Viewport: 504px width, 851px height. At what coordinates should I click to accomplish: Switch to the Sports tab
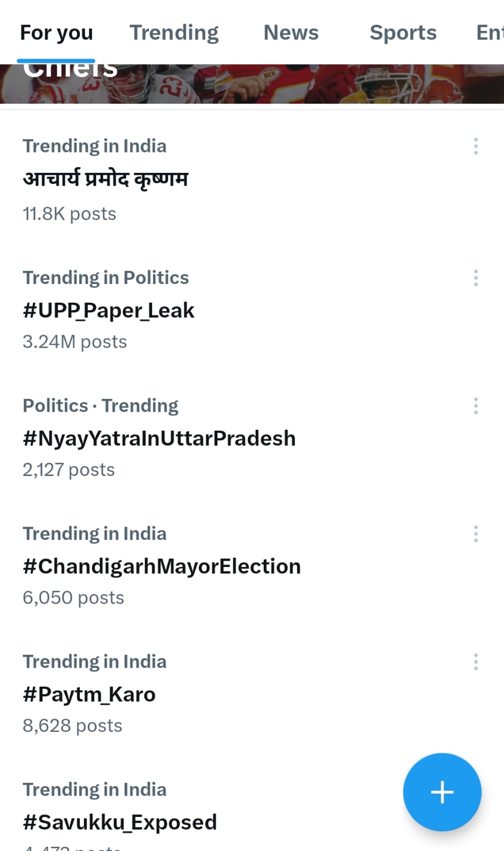pos(403,33)
